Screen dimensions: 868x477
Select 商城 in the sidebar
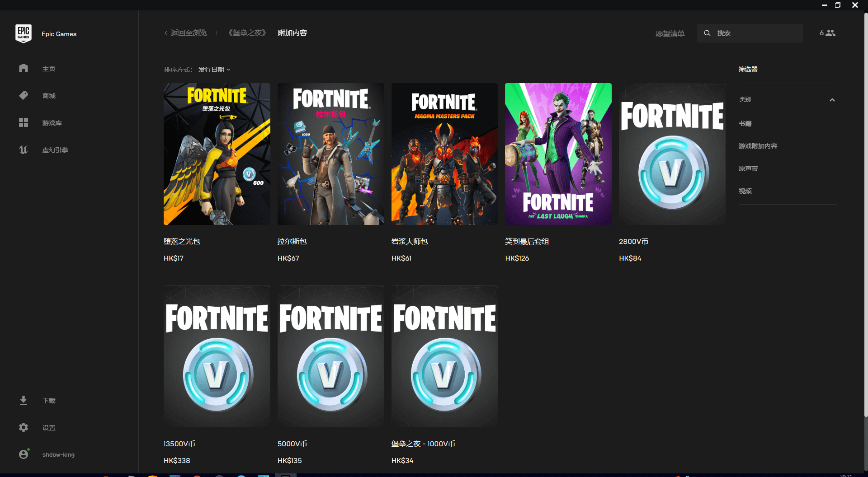[x=49, y=96]
